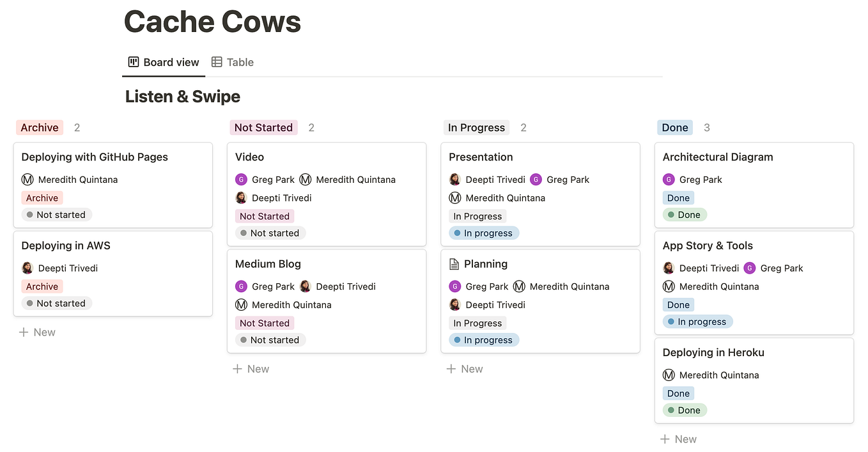Select the Board view tab

coord(164,62)
